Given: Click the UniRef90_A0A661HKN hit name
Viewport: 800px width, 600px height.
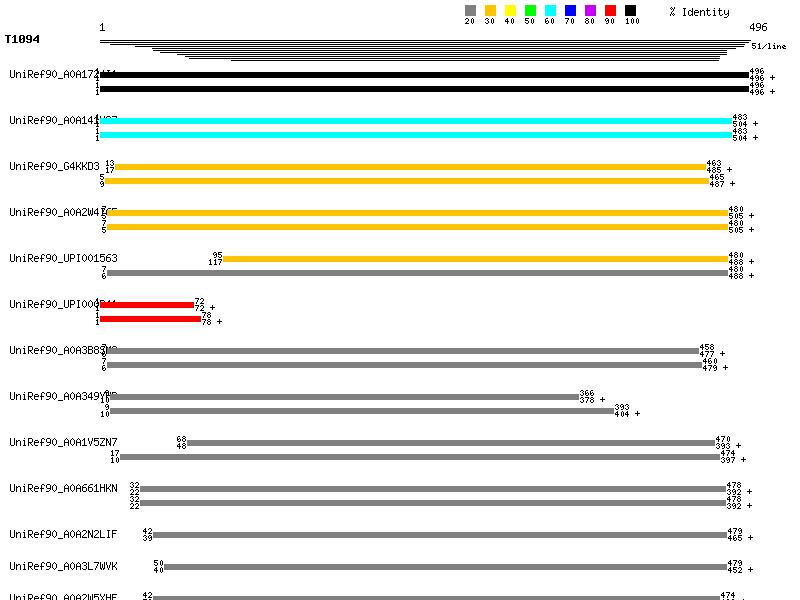Looking at the screenshot, I should (x=63, y=488).
